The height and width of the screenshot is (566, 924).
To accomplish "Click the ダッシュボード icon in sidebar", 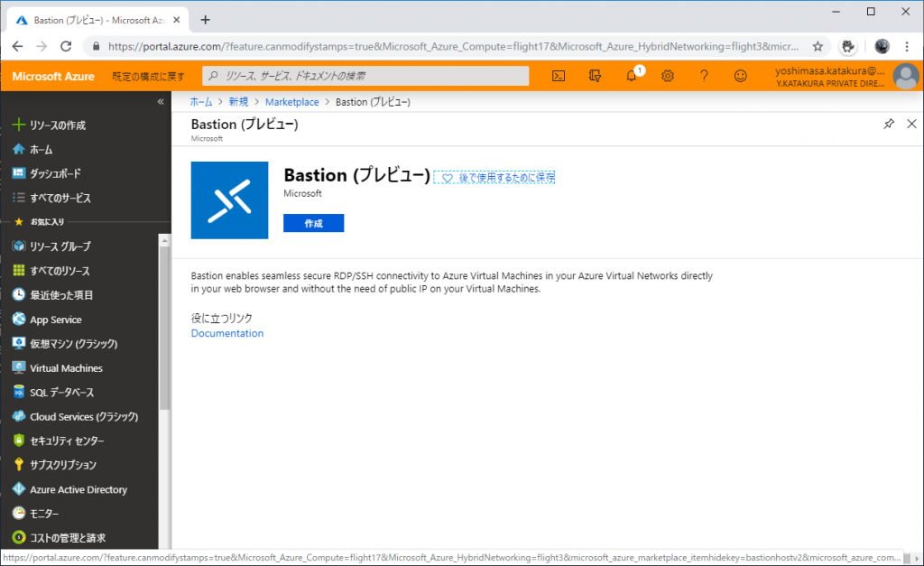I will [19, 173].
